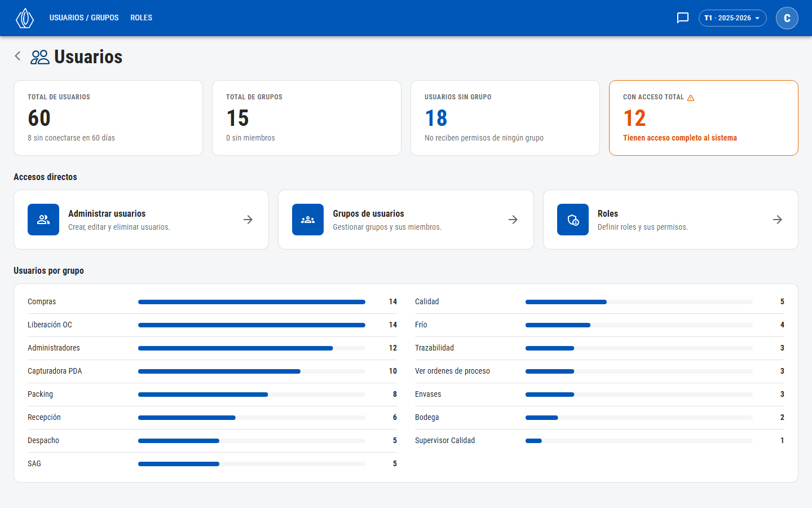Click the arrow on Grupos de usuarios card
The image size is (812, 508).
click(x=513, y=220)
